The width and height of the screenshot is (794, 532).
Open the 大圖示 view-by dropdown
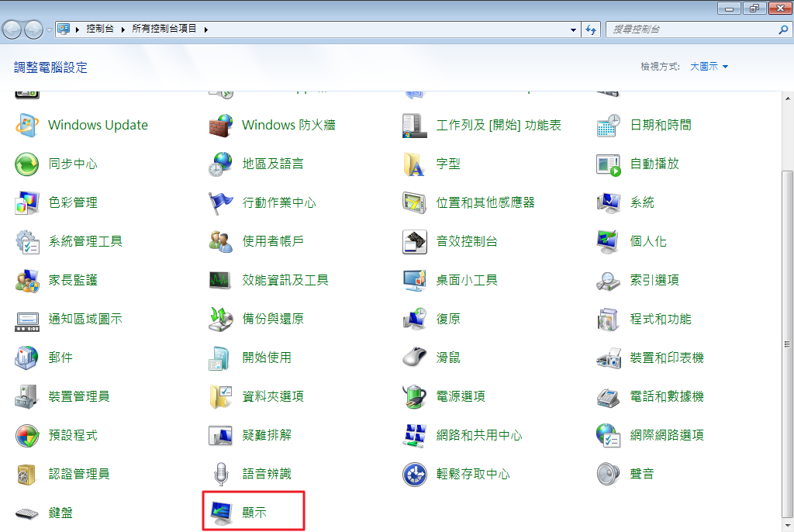click(709, 67)
